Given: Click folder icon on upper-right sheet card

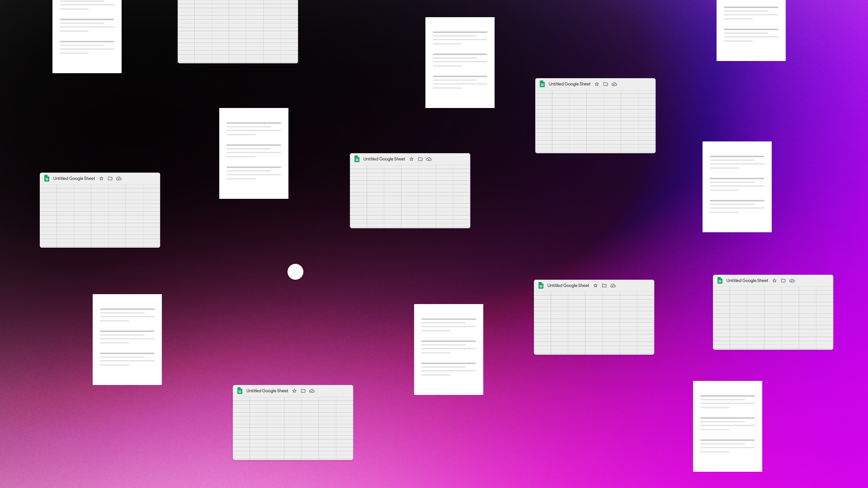Looking at the screenshot, I should click(605, 84).
